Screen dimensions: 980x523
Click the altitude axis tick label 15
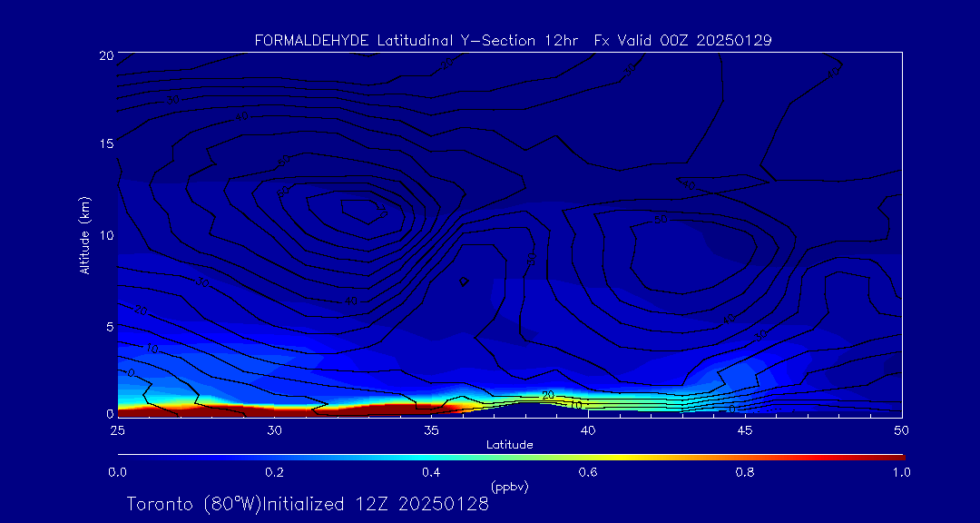[105, 143]
